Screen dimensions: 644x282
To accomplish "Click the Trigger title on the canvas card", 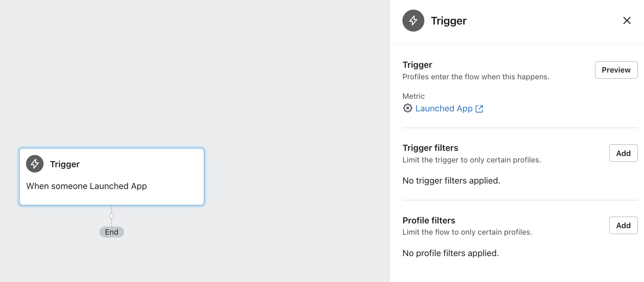I will pyautogui.click(x=65, y=164).
